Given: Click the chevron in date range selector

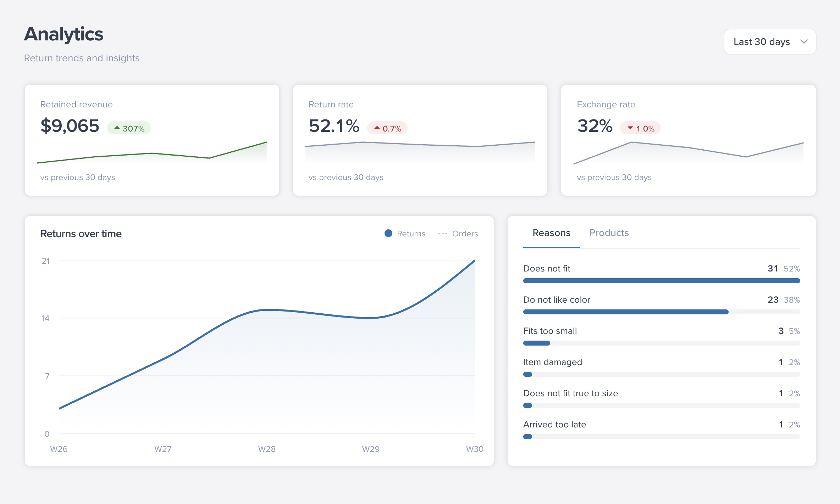Looking at the screenshot, I should point(804,42).
